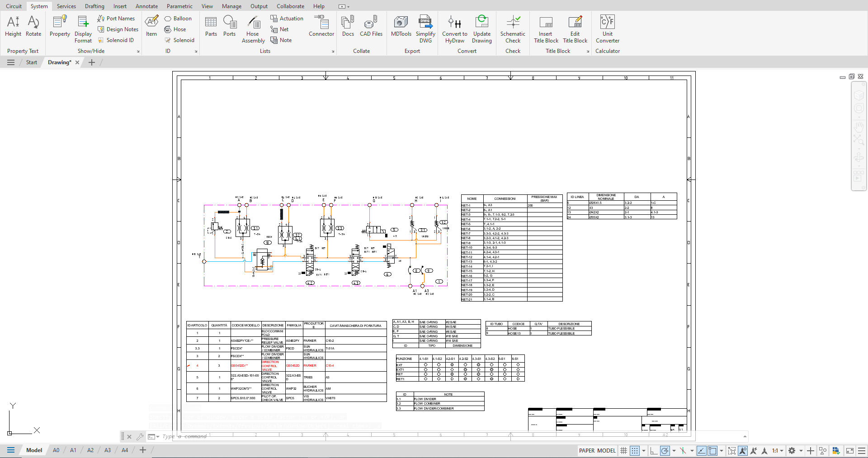This screenshot has width=868, height=458.
Task: Expand the Show/Hide panel launcher
Action: (x=138, y=52)
